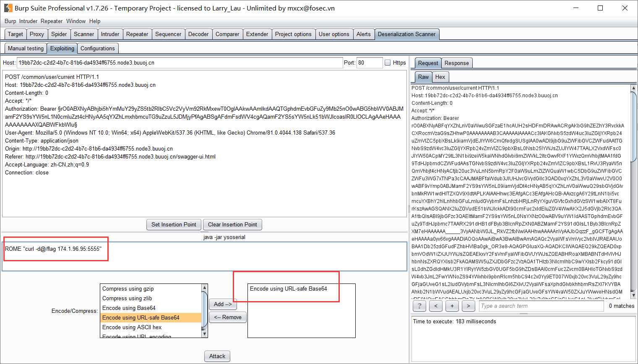Click the Set Insertion Point button

click(174, 224)
